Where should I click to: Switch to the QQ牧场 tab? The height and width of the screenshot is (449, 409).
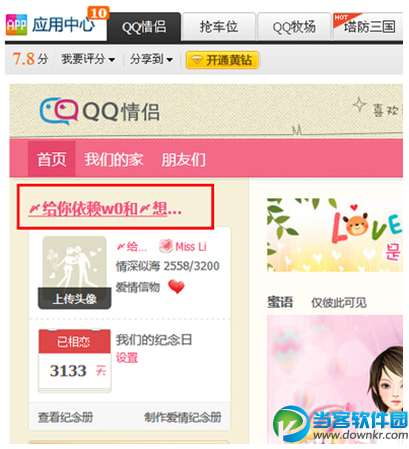[294, 27]
